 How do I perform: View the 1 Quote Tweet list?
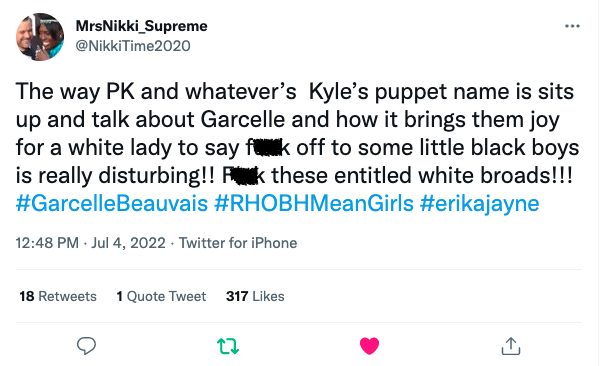tap(161, 296)
